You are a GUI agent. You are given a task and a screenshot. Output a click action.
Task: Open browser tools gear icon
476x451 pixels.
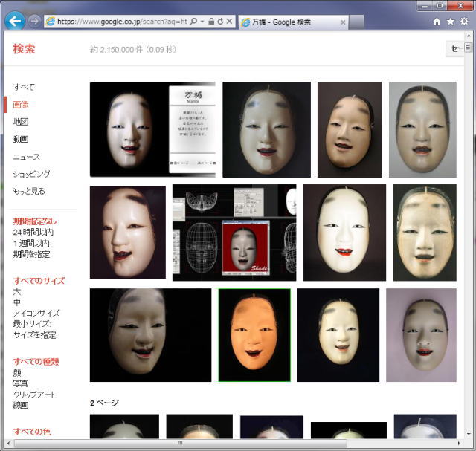click(x=464, y=22)
